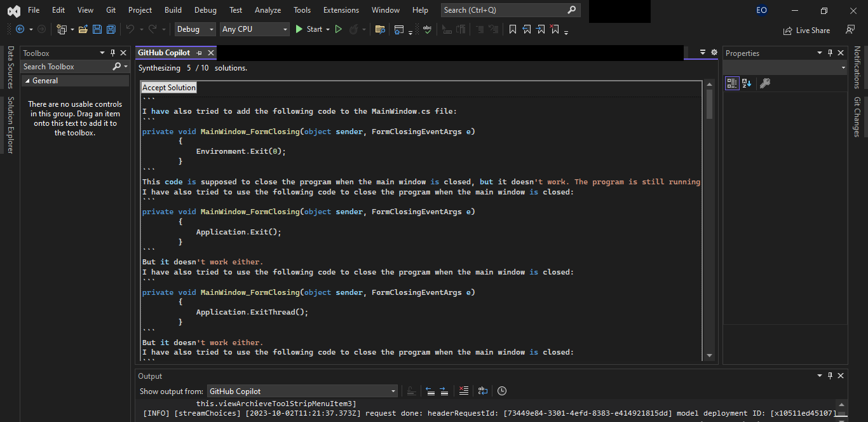Viewport: 868px width, 422px height.
Task: Click the Copilot panel settings gear
Action: click(x=714, y=52)
